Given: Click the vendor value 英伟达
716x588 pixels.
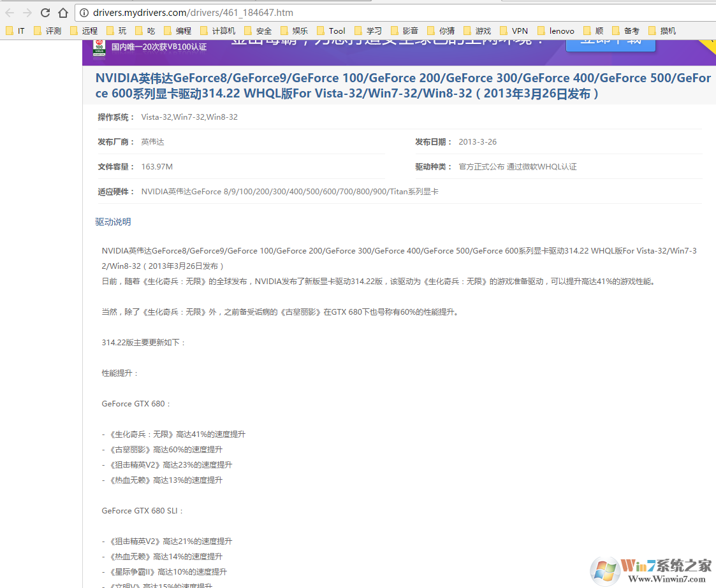Looking at the screenshot, I should pos(152,142).
